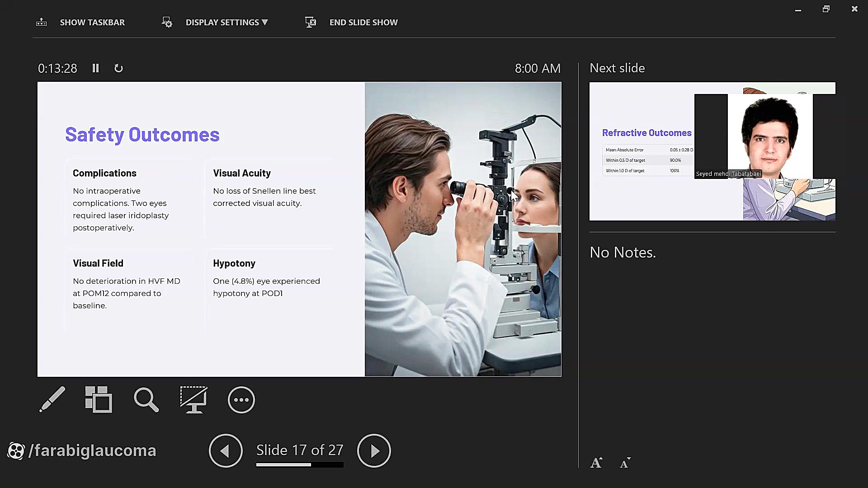Click the slide progress bar under slide counter
Screen dimensions: 868x488
(299, 465)
